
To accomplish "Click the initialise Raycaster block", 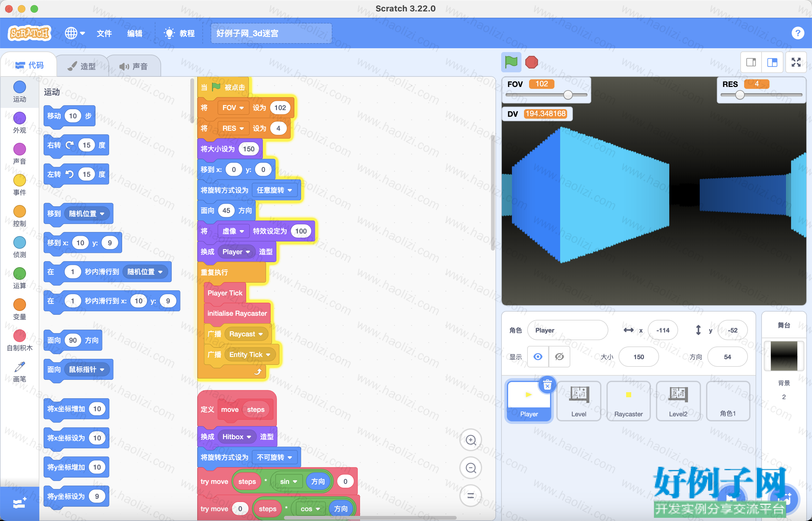I will (237, 313).
